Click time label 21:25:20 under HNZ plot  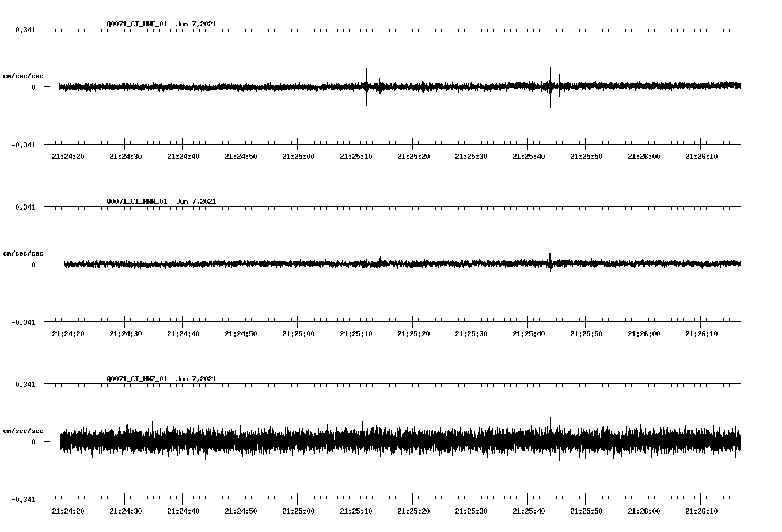click(413, 511)
